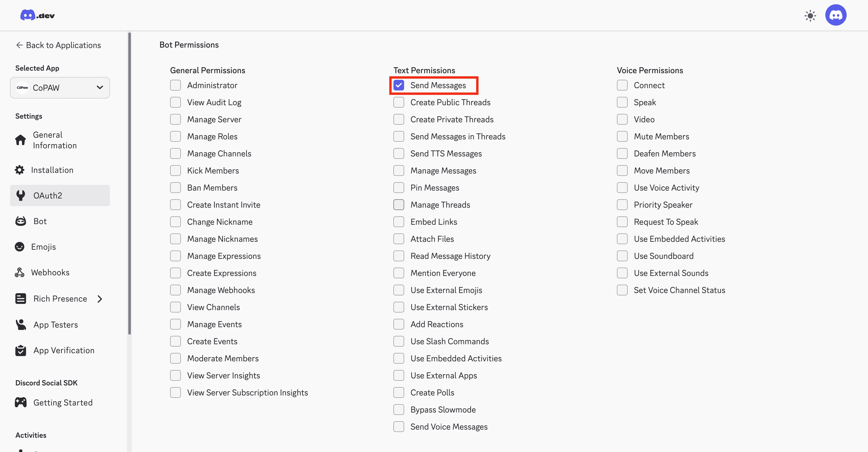
Task: Expand the Rich Presence submenu chevron
Action: (100, 299)
